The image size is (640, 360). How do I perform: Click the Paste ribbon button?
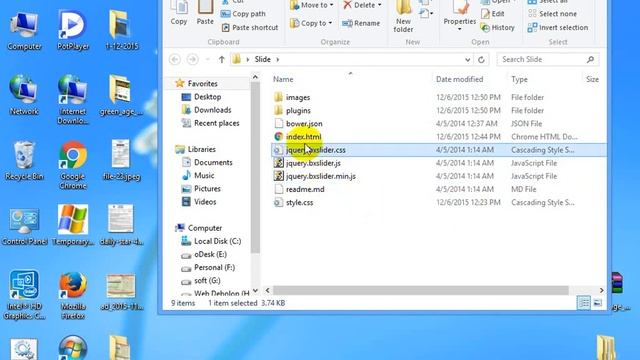pyautogui.click(x=205, y=13)
